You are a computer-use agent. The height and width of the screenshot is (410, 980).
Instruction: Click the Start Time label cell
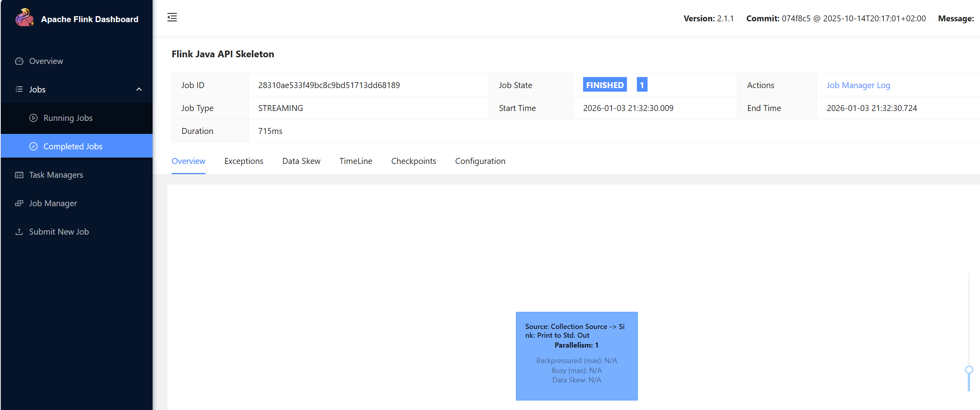[531, 108]
